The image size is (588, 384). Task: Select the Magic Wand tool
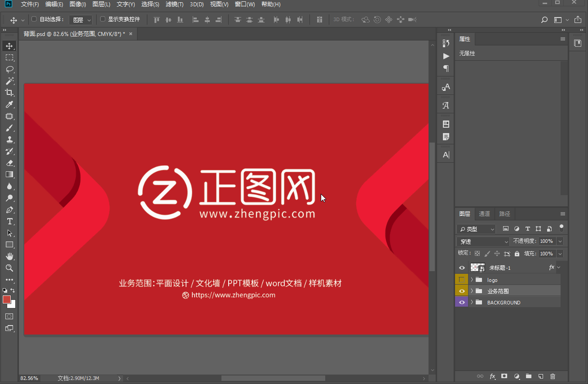tap(9, 81)
